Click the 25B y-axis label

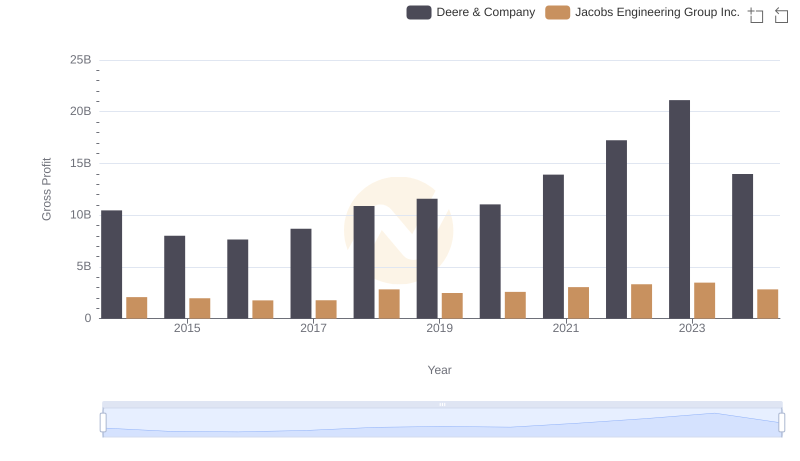tap(81, 60)
